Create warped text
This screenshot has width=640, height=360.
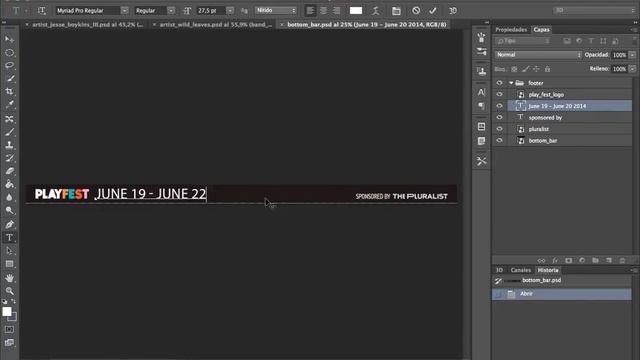(376, 11)
